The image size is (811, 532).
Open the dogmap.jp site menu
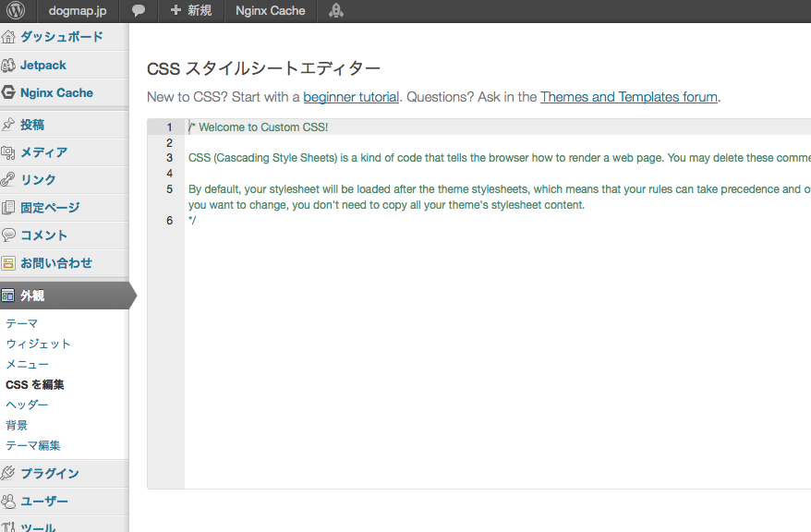pos(78,11)
